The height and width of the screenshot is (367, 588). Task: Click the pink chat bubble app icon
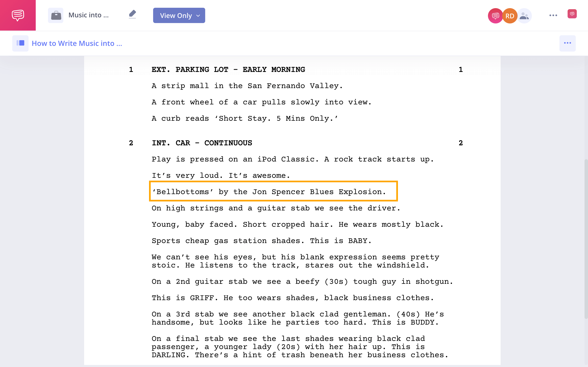pos(18,15)
